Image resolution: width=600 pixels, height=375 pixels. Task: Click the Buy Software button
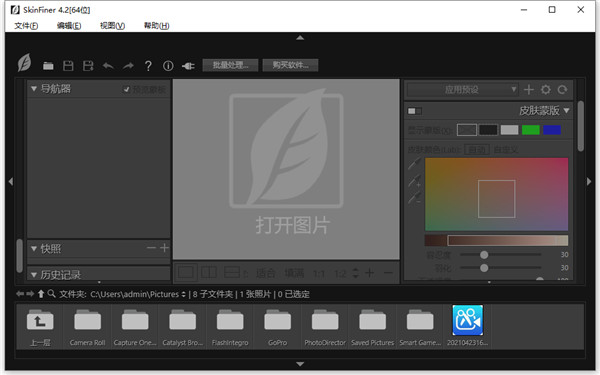(x=290, y=65)
